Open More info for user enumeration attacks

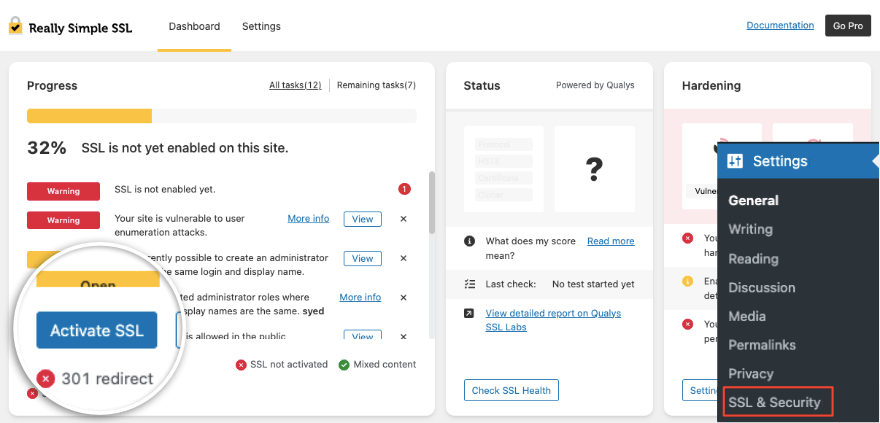pyautogui.click(x=308, y=218)
